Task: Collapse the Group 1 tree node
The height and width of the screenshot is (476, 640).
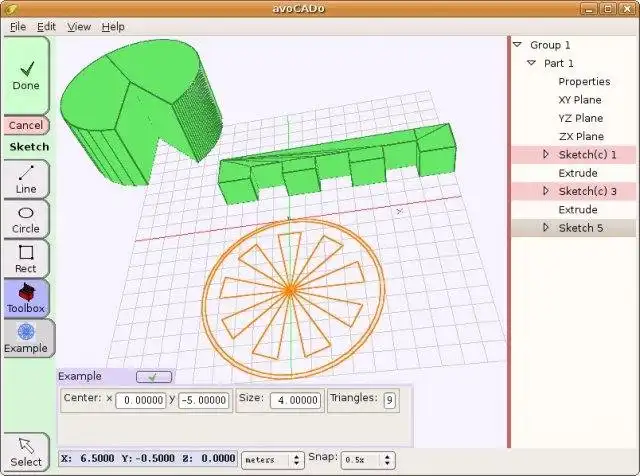Action: [518, 44]
